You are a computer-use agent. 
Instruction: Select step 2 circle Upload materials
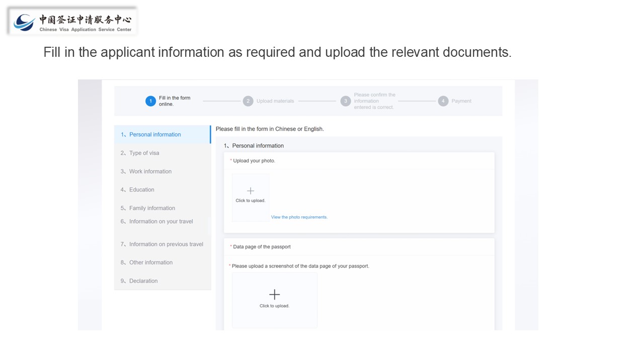pos(248,101)
